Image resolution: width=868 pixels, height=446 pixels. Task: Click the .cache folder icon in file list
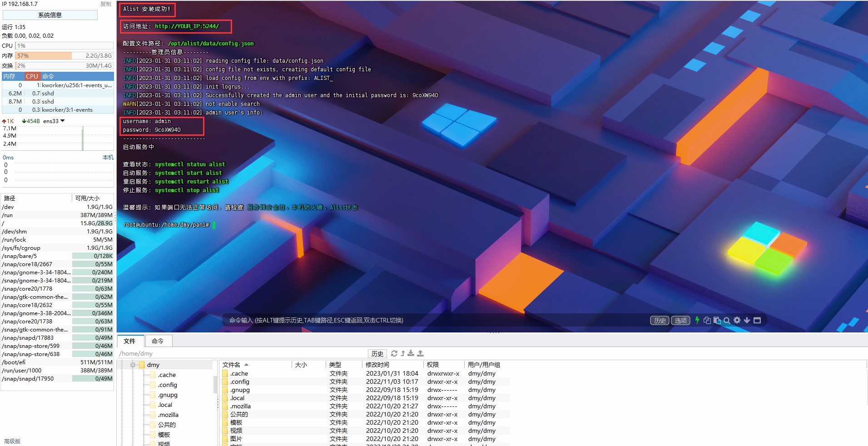click(x=225, y=373)
